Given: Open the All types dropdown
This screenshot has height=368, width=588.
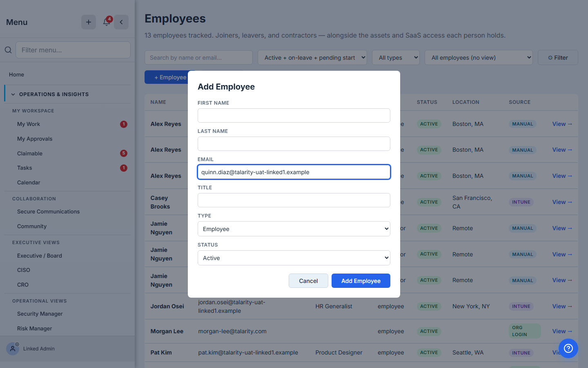Looking at the screenshot, I should tap(396, 58).
